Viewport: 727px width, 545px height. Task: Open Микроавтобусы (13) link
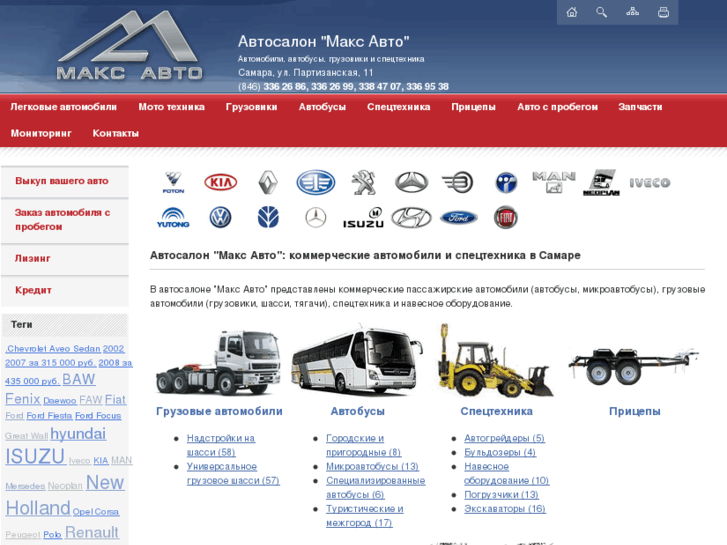click(372, 467)
